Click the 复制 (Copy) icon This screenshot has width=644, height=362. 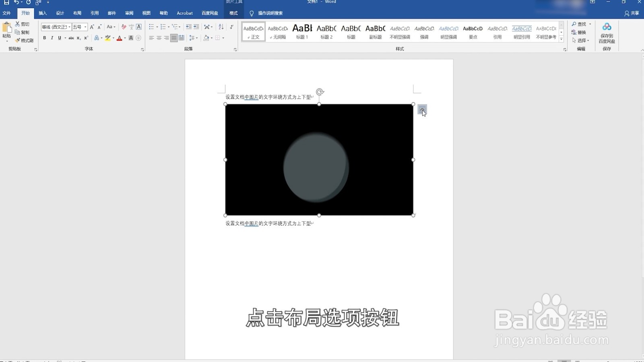point(17,32)
